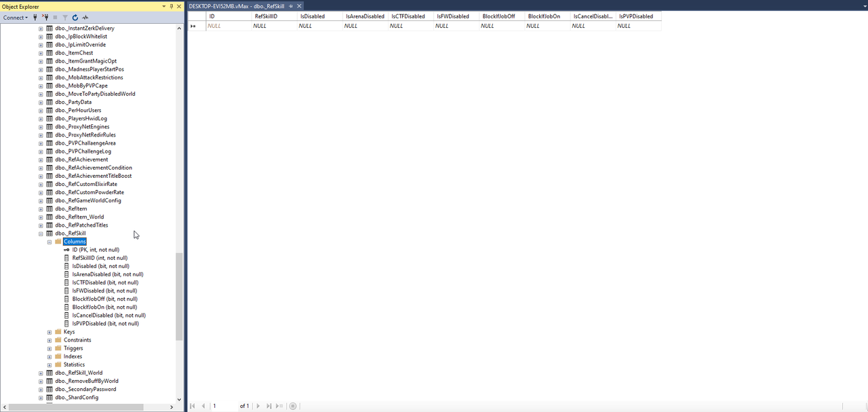The height and width of the screenshot is (412, 868).
Task: Click the Triggers folder icon
Action: coord(58,348)
